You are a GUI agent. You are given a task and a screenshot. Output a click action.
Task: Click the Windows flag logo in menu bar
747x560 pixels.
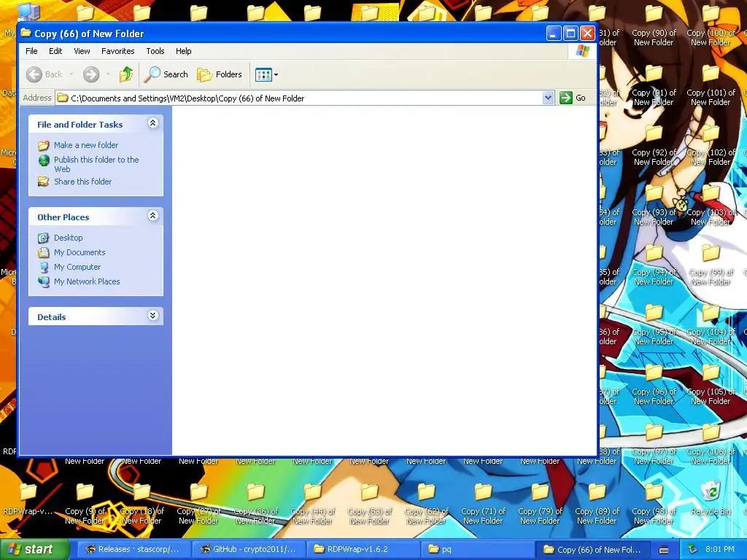[582, 51]
